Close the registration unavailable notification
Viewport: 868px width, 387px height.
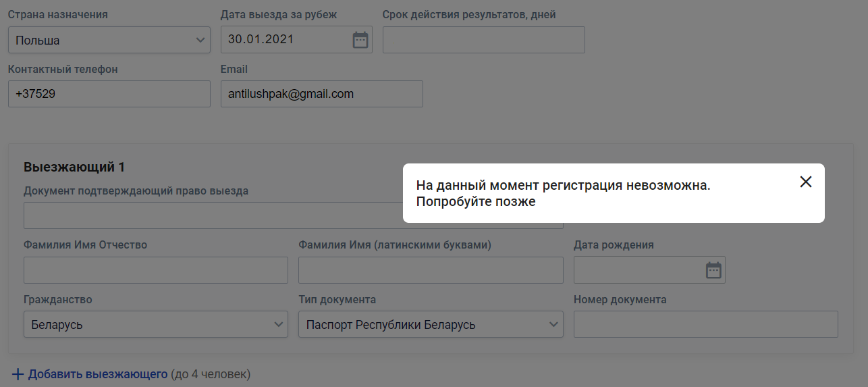pos(805,182)
